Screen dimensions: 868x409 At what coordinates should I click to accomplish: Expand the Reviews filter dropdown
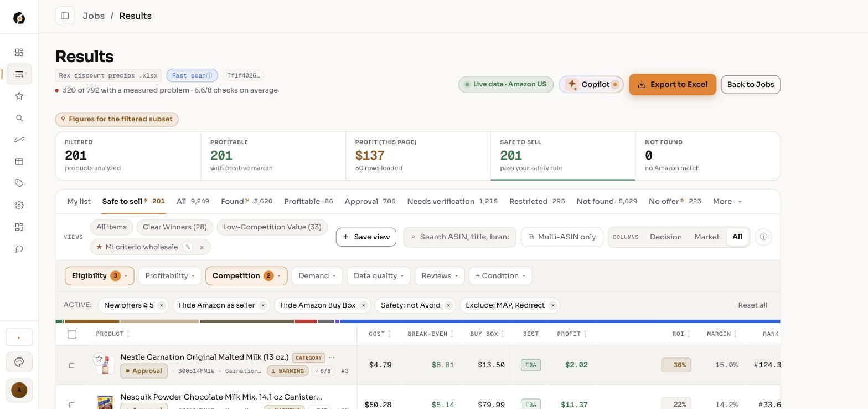pyautogui.click(x=440, y=275)
